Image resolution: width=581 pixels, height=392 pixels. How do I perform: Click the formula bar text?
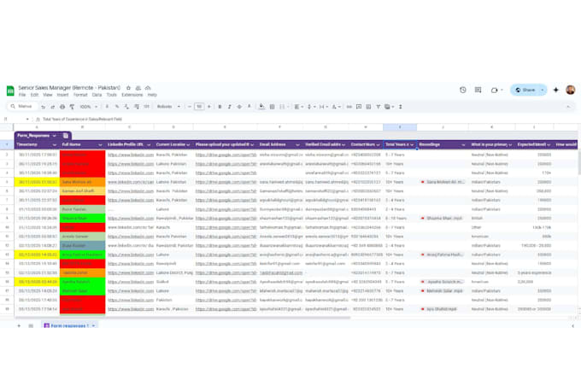click(82, 119)
